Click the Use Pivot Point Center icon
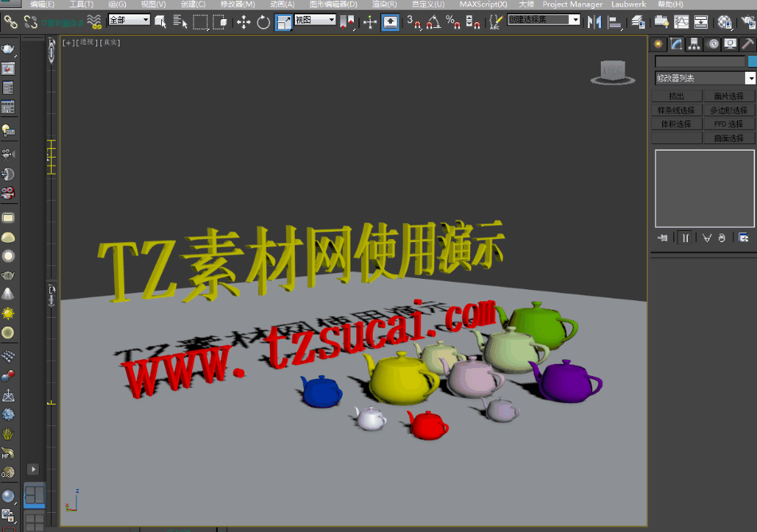 pyautogui.click(x=347, y=22)
